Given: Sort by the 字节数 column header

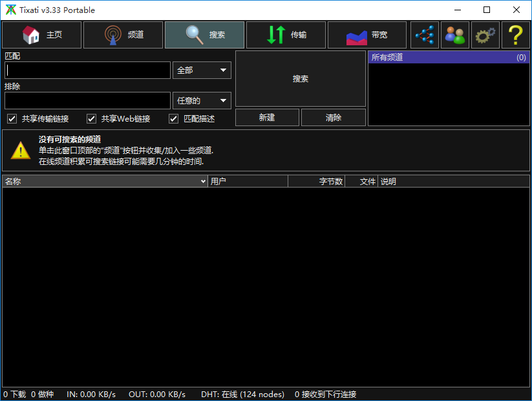Looking at the screenshot, I should click(x=317, y=181).
